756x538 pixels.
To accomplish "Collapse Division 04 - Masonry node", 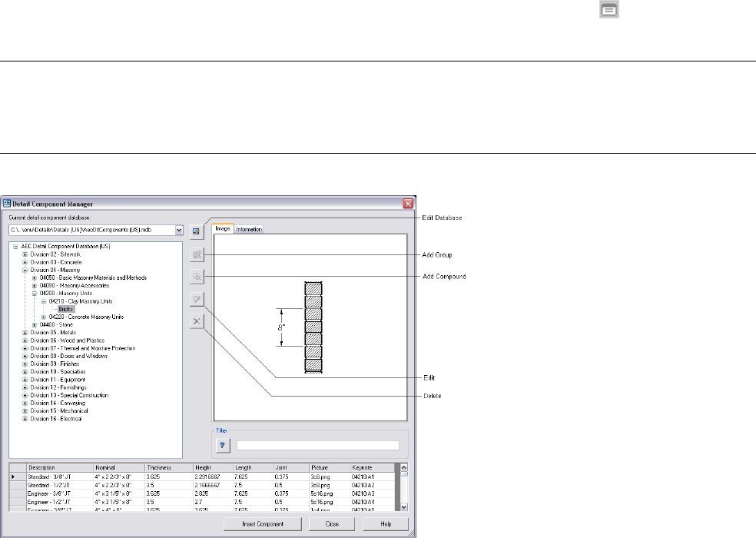I will tap(25, 271).
